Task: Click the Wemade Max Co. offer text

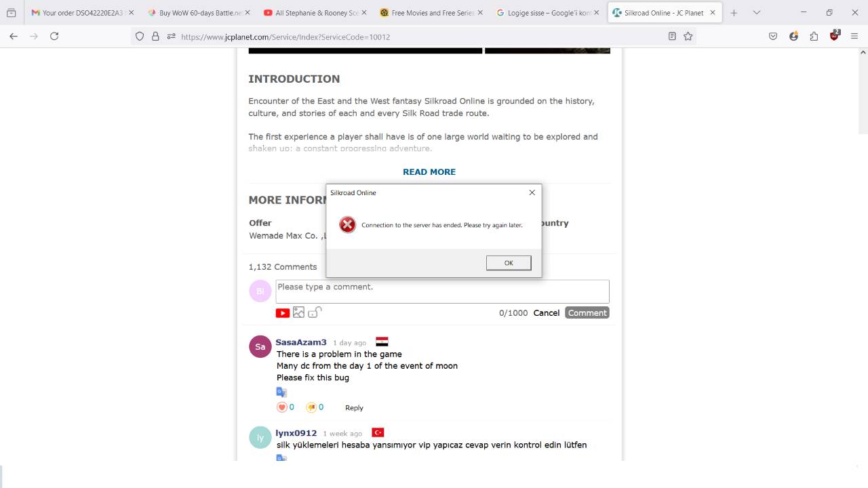Action: pos(288,235)
